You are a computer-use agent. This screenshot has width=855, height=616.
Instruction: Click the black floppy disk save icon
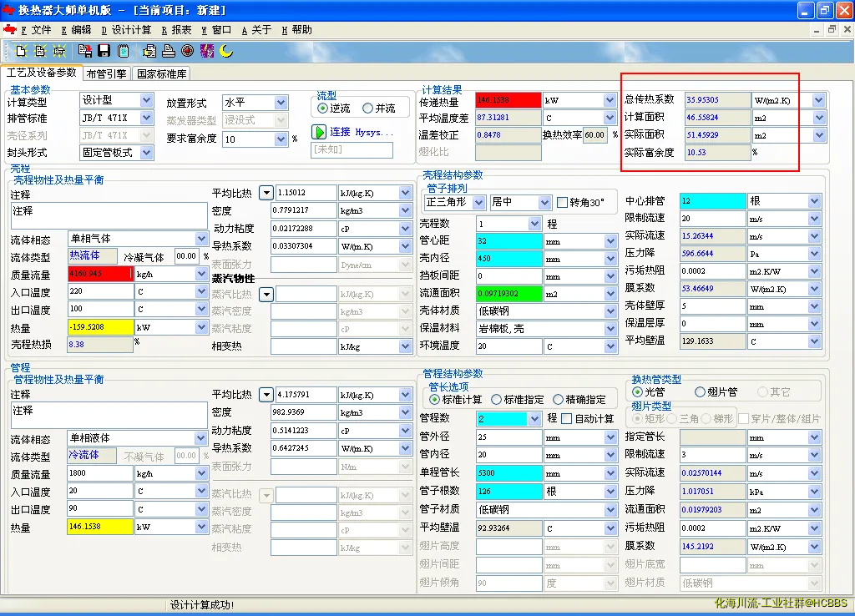coord(104,51)
